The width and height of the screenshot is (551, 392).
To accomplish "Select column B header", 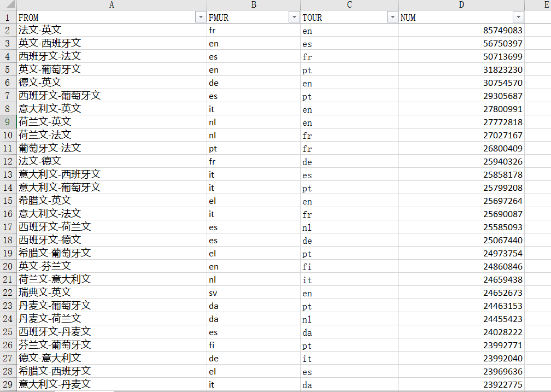I will [x=254, y=5].
